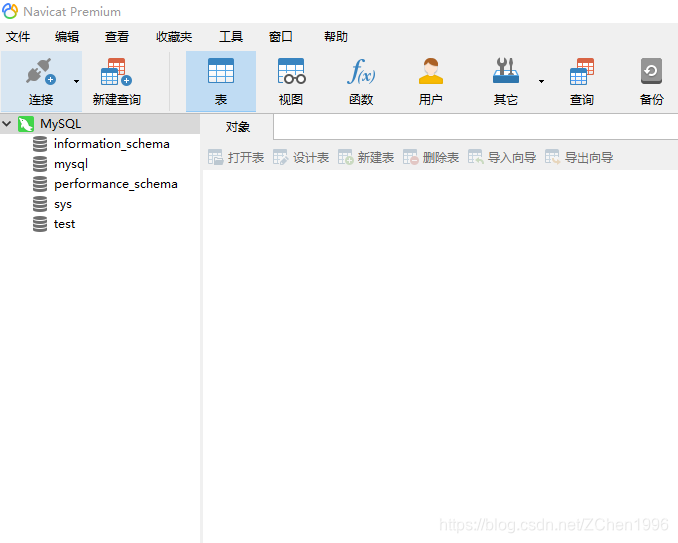Click the Design Table pencil icon
This screenshot has height=543, width=678.
pyautogui.click(x=280, y=157)
